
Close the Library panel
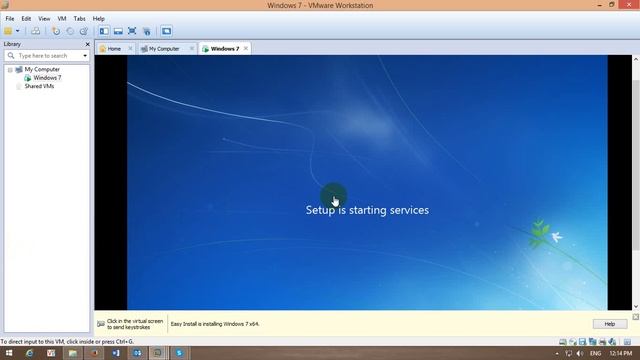pyautogui.click(x=87, y=44)
